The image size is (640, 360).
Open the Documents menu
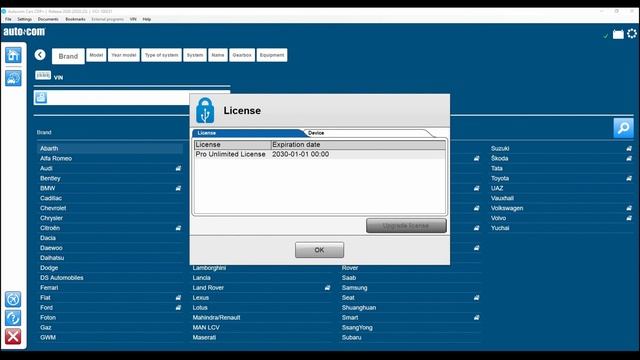coord(48,19)
